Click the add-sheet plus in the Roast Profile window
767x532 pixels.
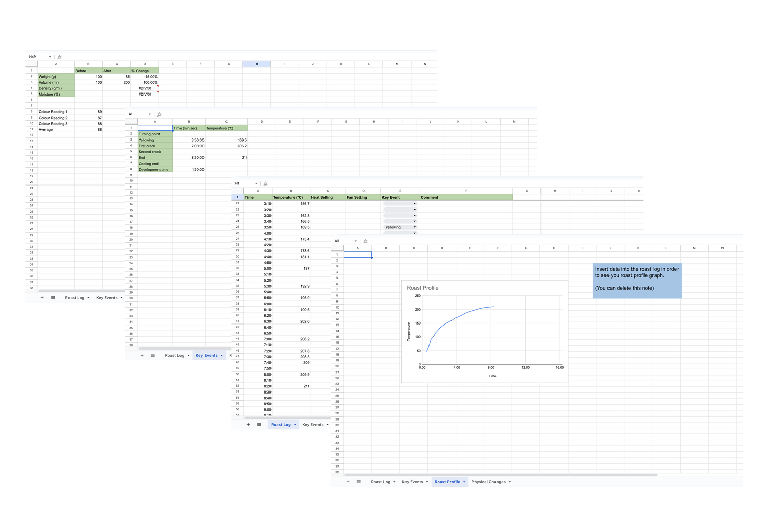pyautogui.click(x=348, y=481)
